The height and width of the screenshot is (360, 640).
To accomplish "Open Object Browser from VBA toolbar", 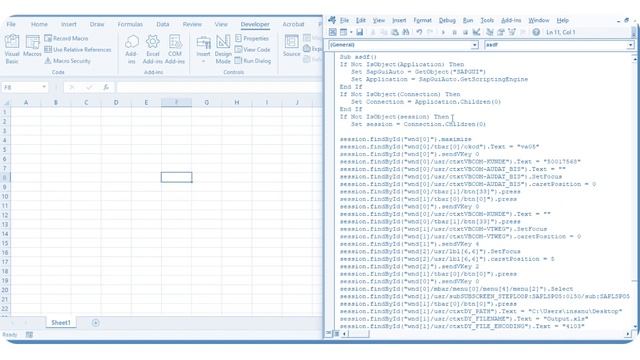I will click(x=512, y=32).
